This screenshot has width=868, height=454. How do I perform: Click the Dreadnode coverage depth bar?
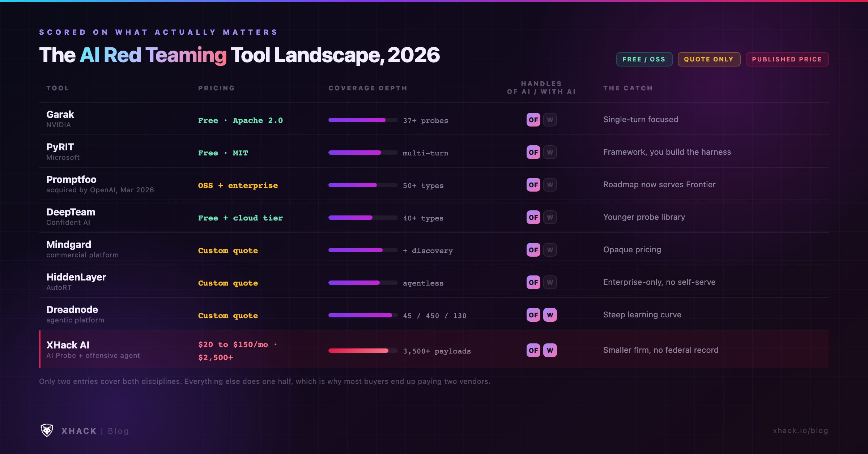tap(363, 315)
